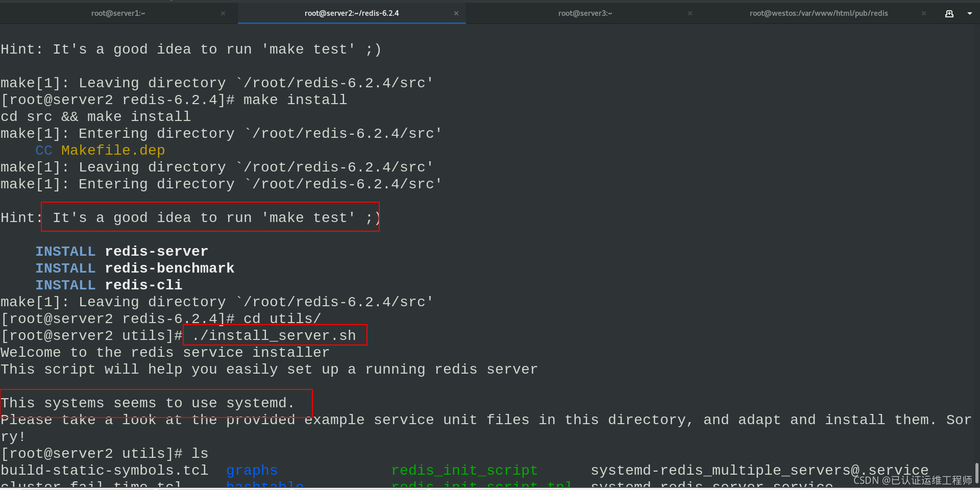Viewport: 980px width, 490px height.
Task: Switch to the root@server1:~ tab
Action: pyautogui.click(x=118, y=13)
